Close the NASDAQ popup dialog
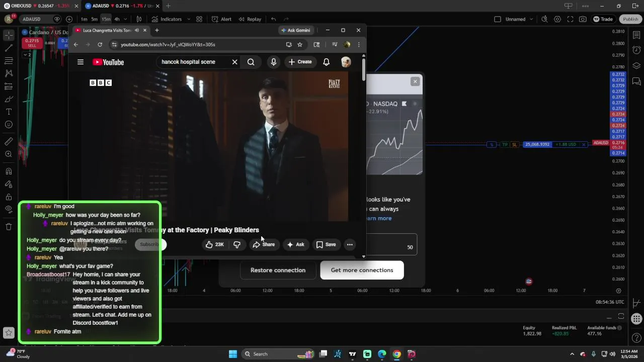The width and height of the screenshot is (644, 362). [415, 81]
